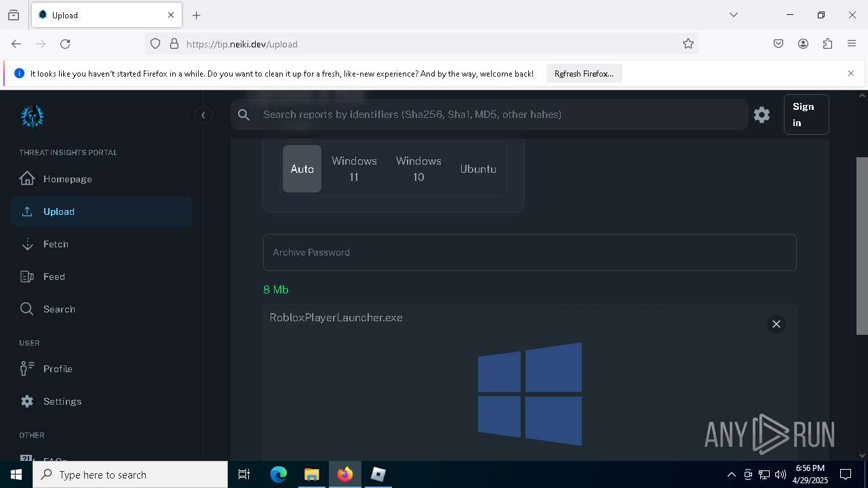This screenshot has width=868, height=488.
Task: Remove RobloxPlayerLauncher.exe with the X button
Action: pyautogui.click(x=776, y=324)
